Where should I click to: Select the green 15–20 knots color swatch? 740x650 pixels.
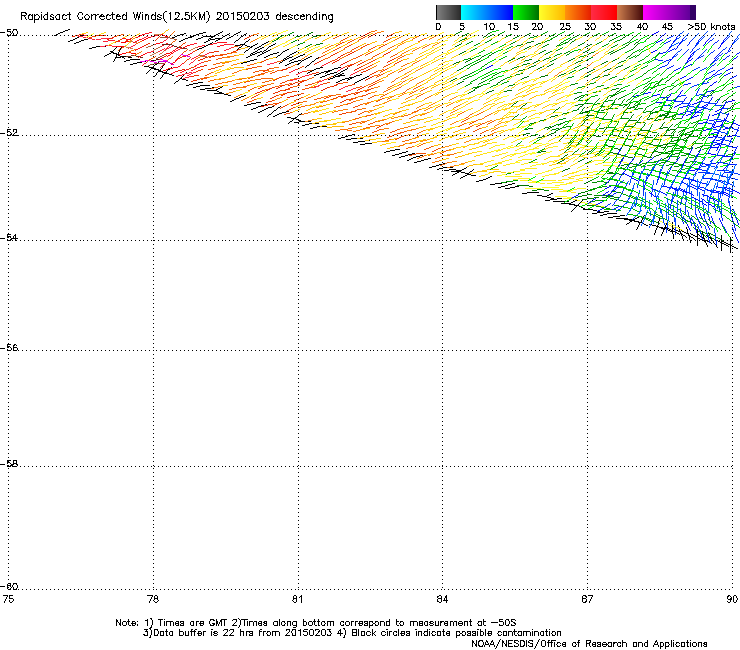[x=526, y=12]
